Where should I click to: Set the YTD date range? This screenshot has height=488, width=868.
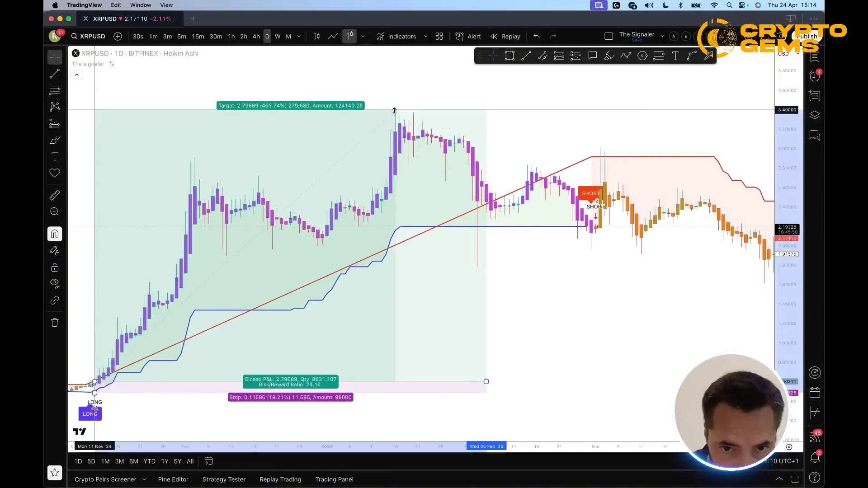(x=149, y=461)
